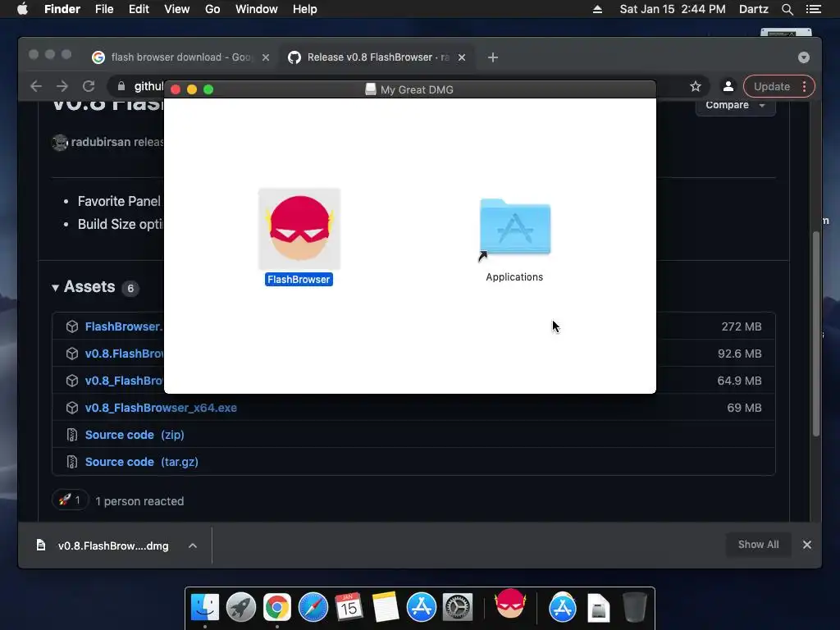This screenshot has width=840, height=630.
Task: Click the Chrome page vertical scrollbar
Action: (x=816, y=333)
